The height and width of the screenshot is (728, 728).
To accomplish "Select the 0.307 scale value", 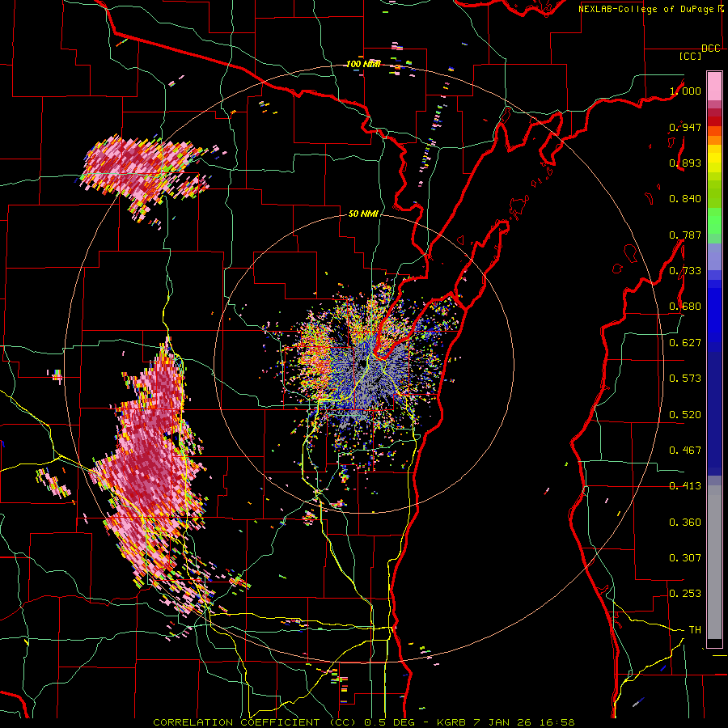I will point(685,558).
